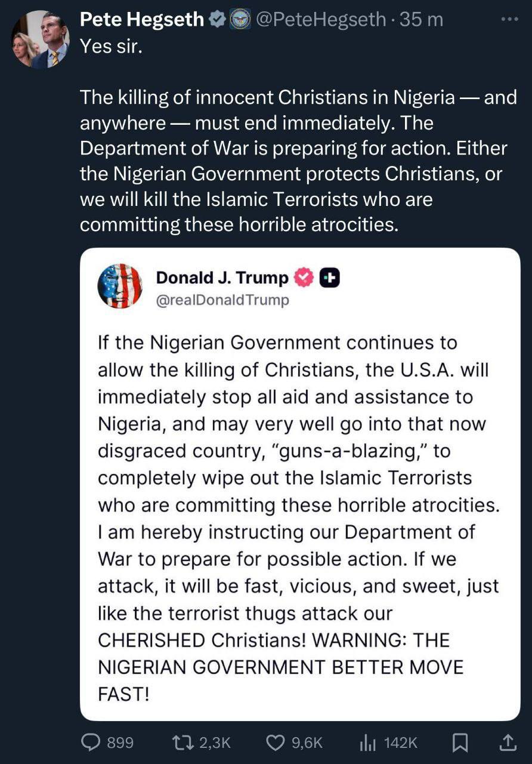The image size is (532, 764).
Task: Click the 35 m timestamp
Action: [x=421, y=20]
